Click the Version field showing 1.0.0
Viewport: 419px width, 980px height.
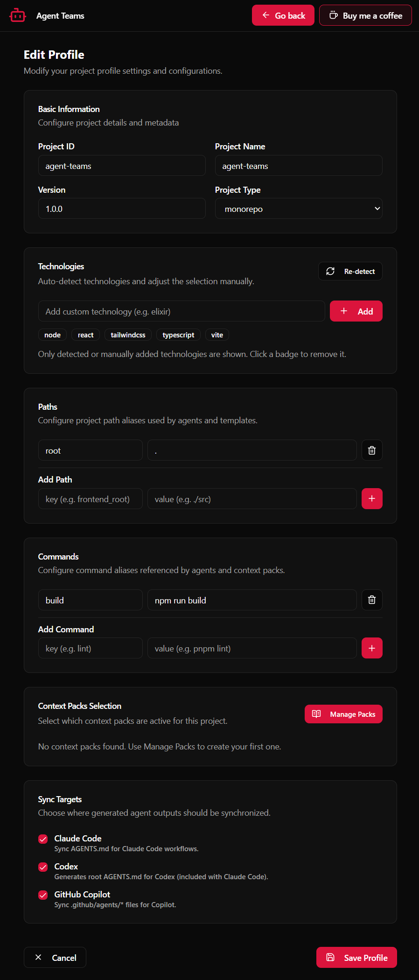tap(122, 209)
